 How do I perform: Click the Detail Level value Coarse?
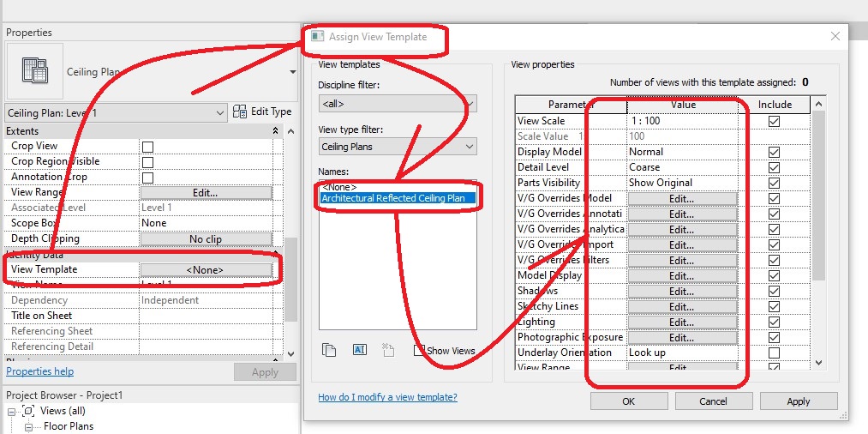point(682,167)
